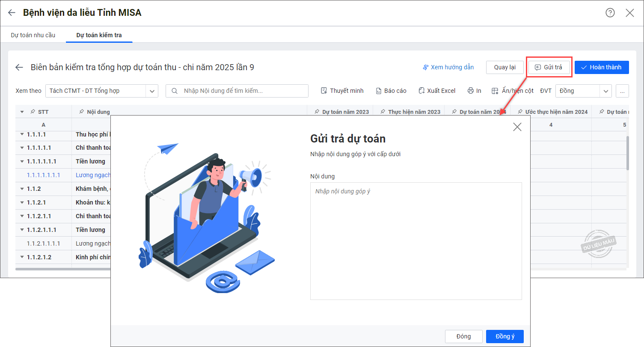This screenshot has height=347, width=644.
Task: Open the three-dots more options button
Action: [622, 91]
